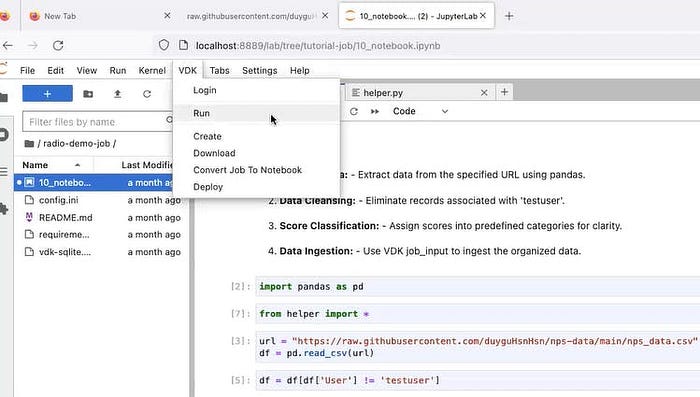This screenshot has width=700, height=397.
Task: Open the Kernel menu
Action: pos(152,71)
